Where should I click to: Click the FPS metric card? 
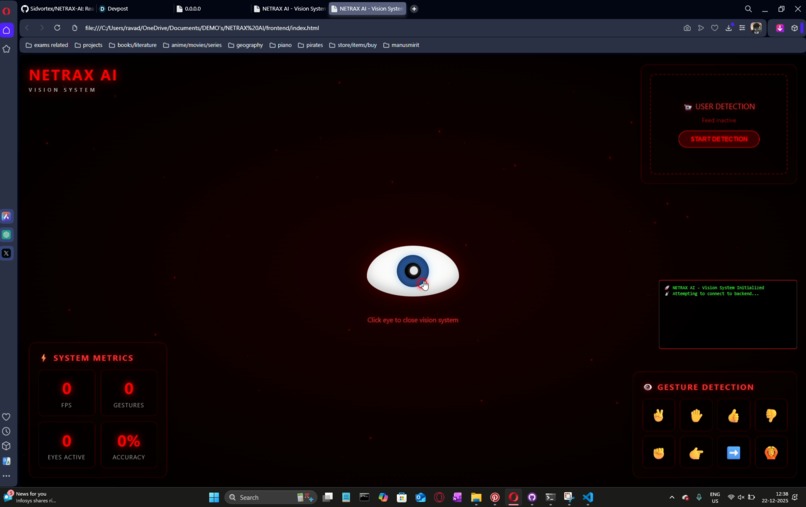tap(66, 393)
